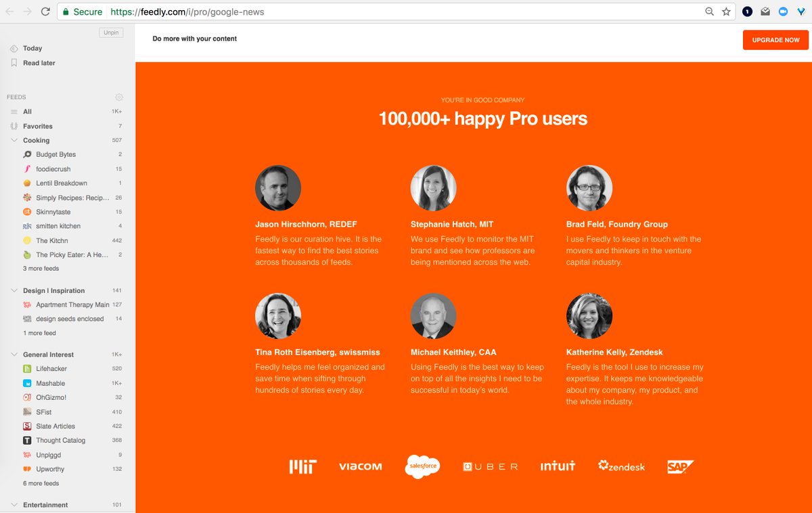Open The Picky Eater feed
Image resolution: width=812 pixels, height=513 pixels.
pyautogui.click(x=72, y=254)
